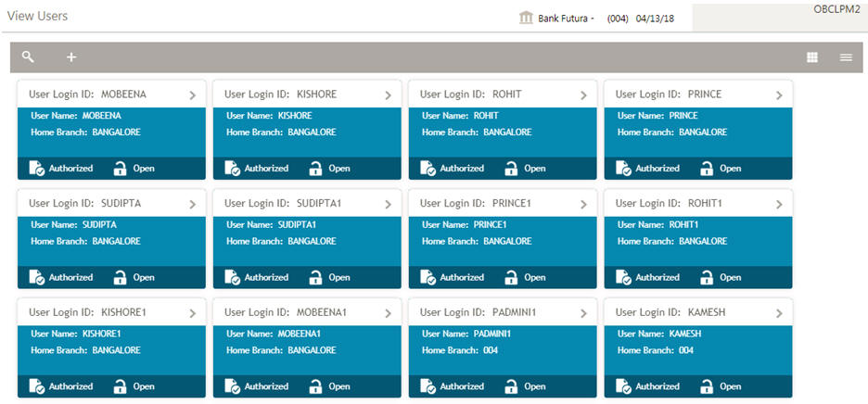Click Open padlock icon on PRINCE1 card
The image size is (868, 404).
(511, 277)
